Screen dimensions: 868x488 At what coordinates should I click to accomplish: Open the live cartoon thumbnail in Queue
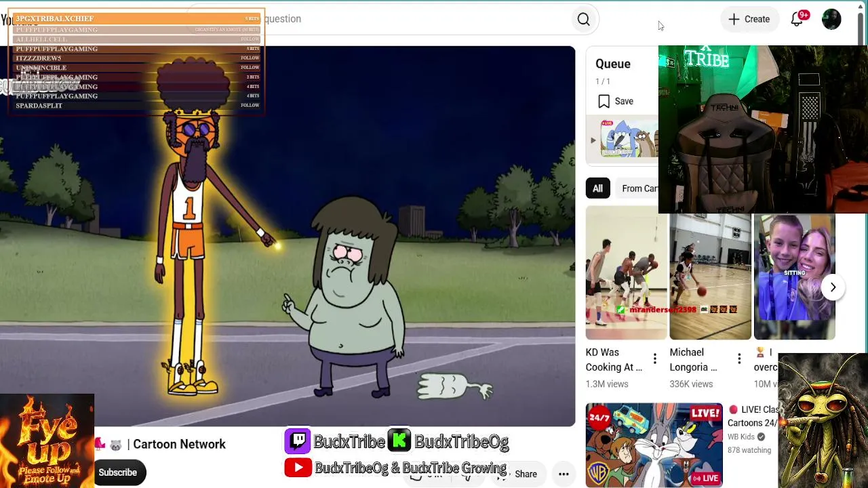(x=631, y=139)
